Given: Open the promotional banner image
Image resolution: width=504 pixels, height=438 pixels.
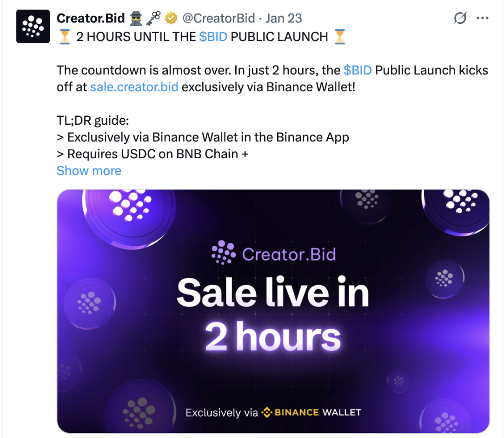Looking at the screenshot, I should click(273, 310).
